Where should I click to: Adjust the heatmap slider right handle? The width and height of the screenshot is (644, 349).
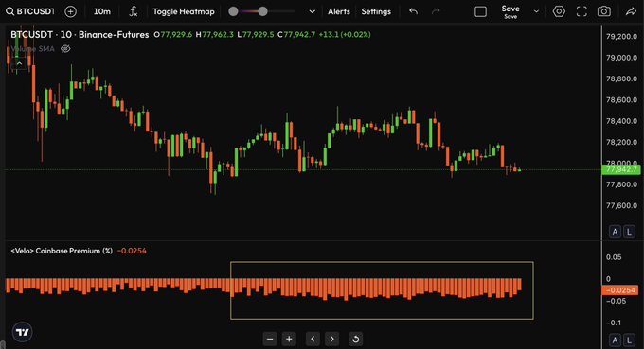(x=263, y=11)
